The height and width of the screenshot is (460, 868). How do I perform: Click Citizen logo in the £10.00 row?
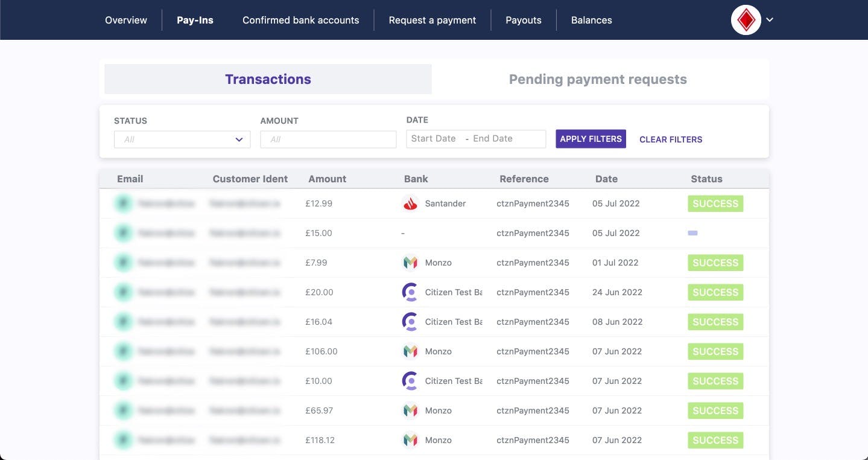410,381
